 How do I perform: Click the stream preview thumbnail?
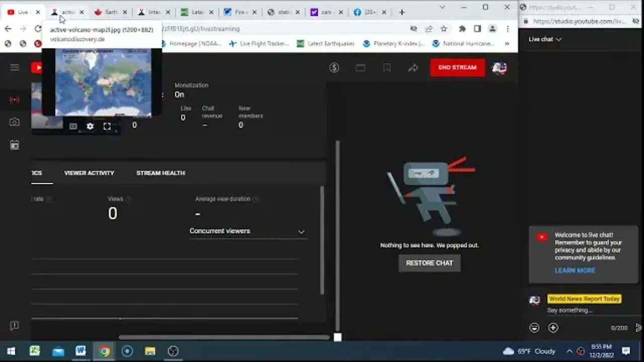point(75,108)
